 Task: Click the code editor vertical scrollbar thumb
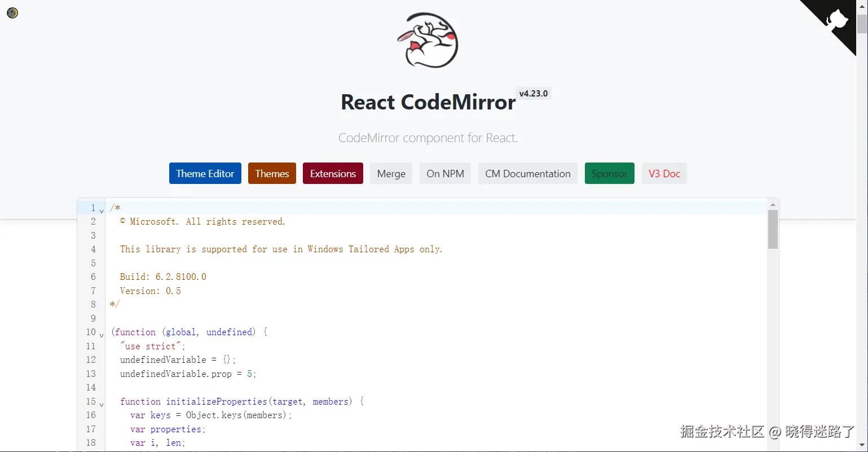click(x=773, y=229)
